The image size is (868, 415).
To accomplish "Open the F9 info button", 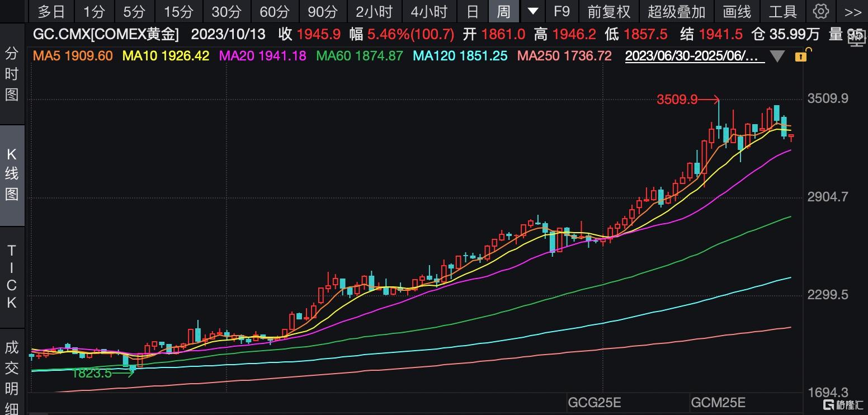I will (562, 11).
